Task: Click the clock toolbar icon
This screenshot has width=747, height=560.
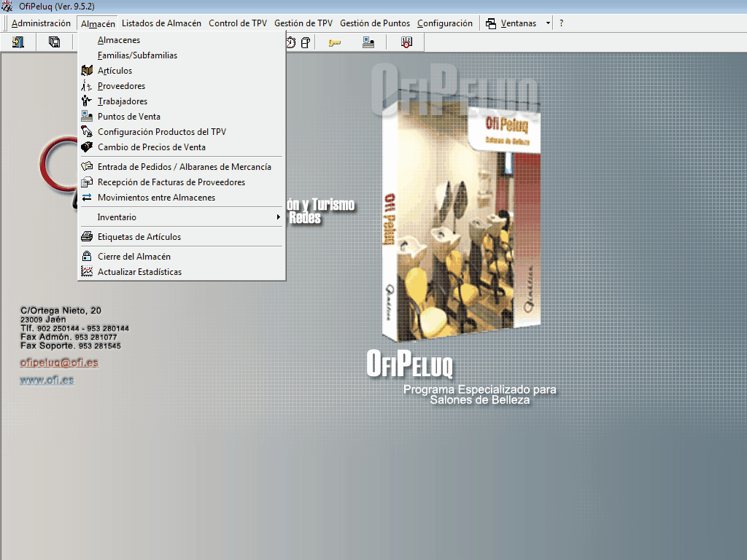Action: pyautogui.click(x=290, y=42)
